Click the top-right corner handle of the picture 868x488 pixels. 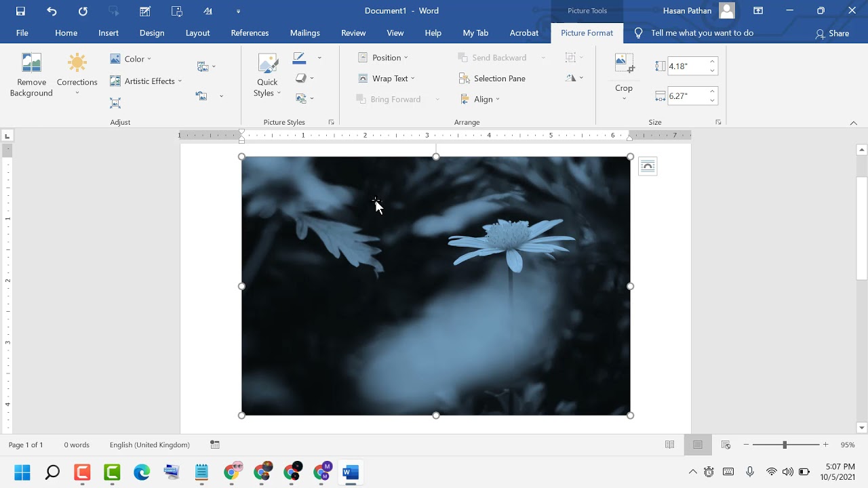coord(630,157)
